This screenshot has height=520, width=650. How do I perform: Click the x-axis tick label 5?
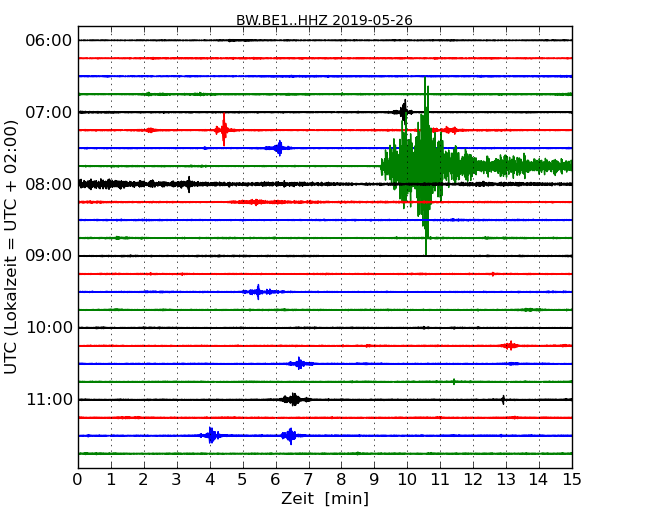(x=242, y=480)
